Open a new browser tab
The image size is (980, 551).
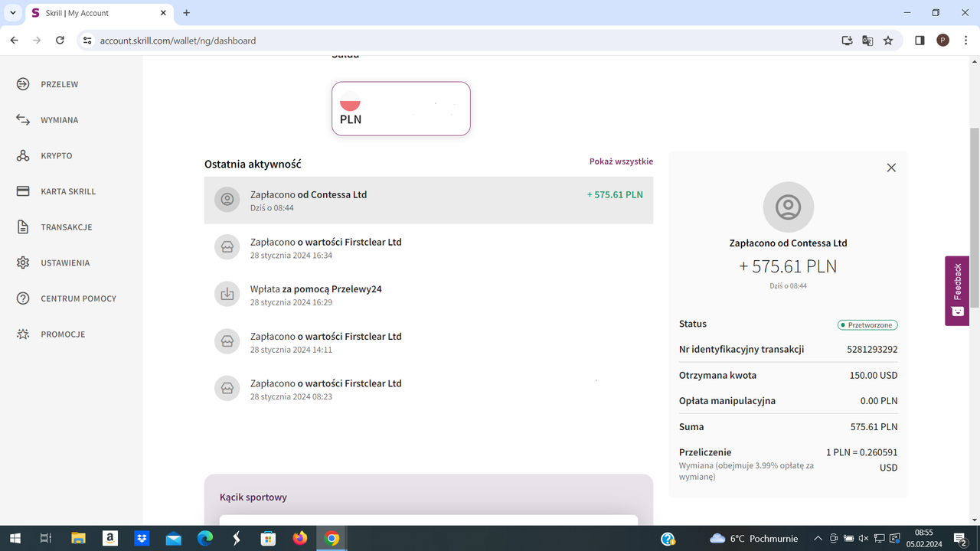(x=187, y=13)
